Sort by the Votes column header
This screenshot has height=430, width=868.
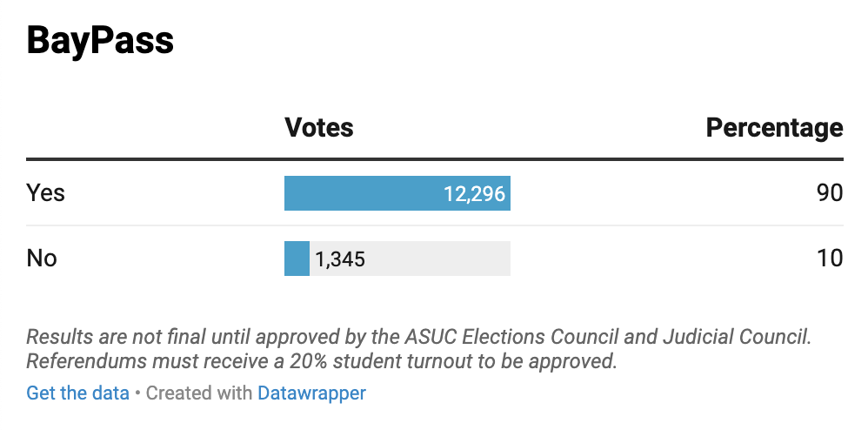pyautogui.click(x=319, y=128)
